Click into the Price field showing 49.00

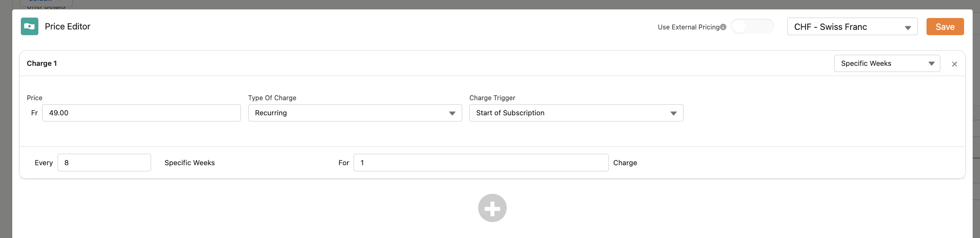tap(141, 113)
